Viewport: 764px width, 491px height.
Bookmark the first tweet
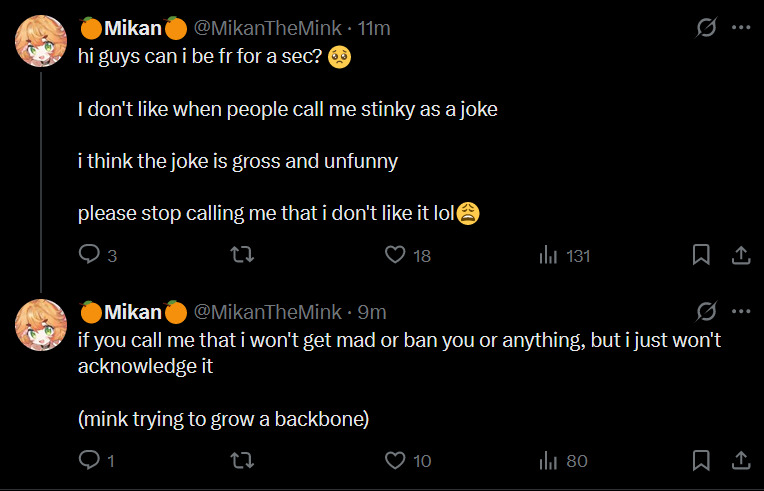coord(701,255)
